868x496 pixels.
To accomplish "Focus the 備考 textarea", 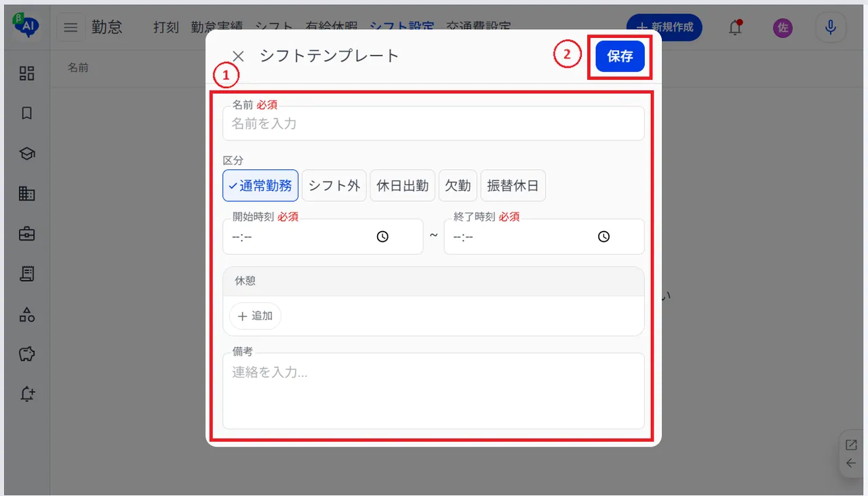I will tap(433, 391).
